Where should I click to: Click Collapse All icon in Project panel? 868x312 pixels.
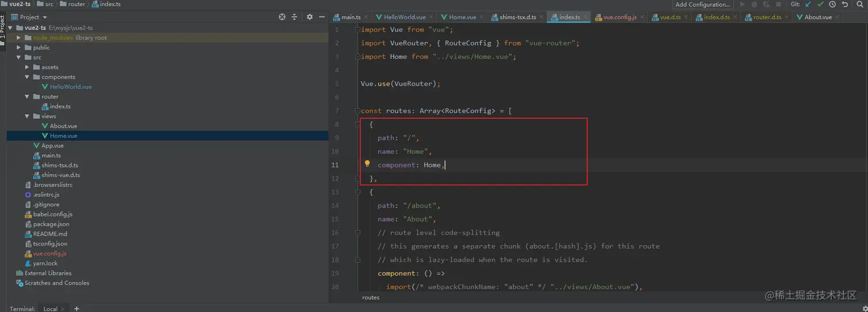(294, 17)
